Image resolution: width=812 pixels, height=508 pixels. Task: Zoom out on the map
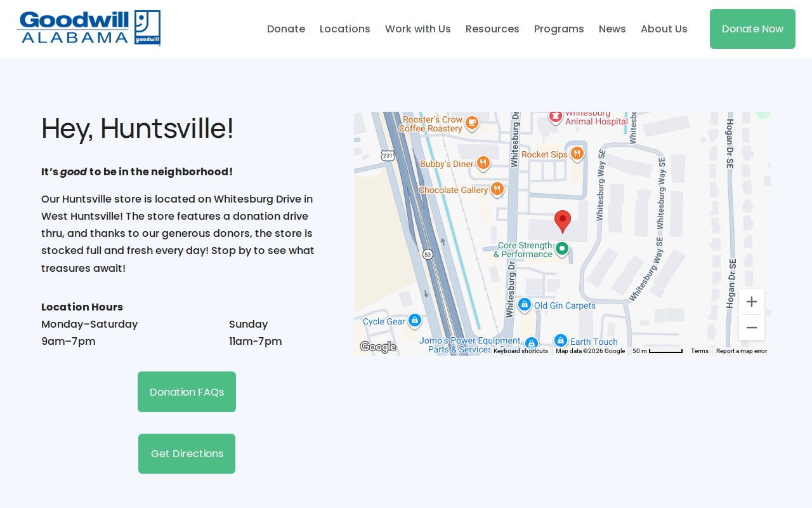pyautogui.click(x=752, y=328)
